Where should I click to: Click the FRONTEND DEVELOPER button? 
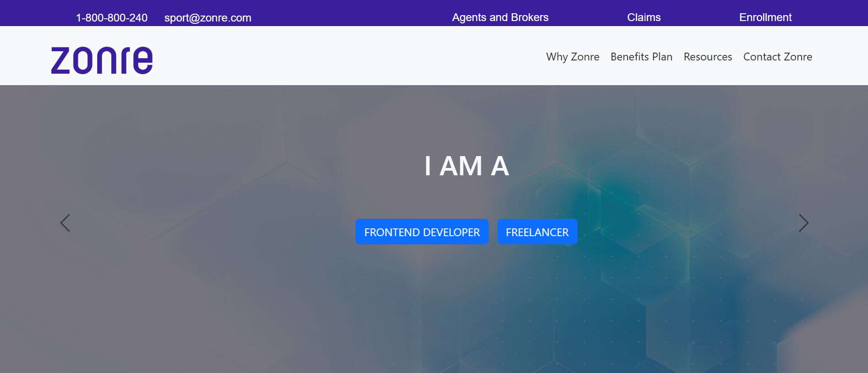pos(422,232)
